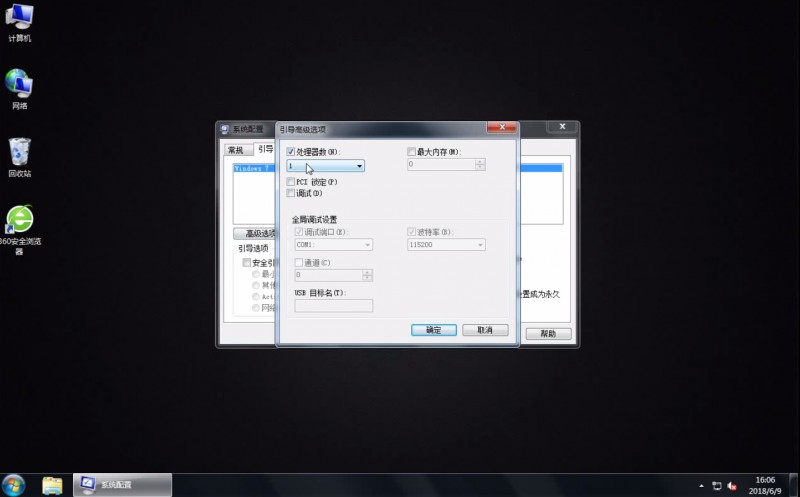Open the 计算机 desktop icon
Screen dimensions: 800x497
click(19, 23)
